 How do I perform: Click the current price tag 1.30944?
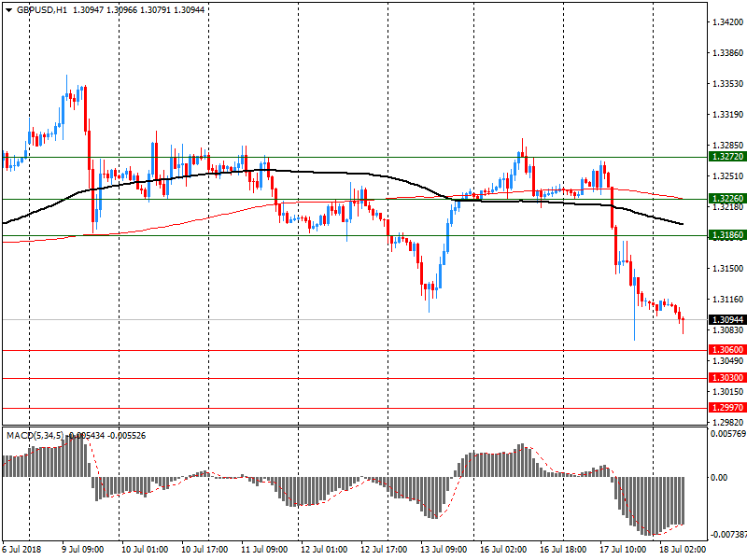point(724,319)
